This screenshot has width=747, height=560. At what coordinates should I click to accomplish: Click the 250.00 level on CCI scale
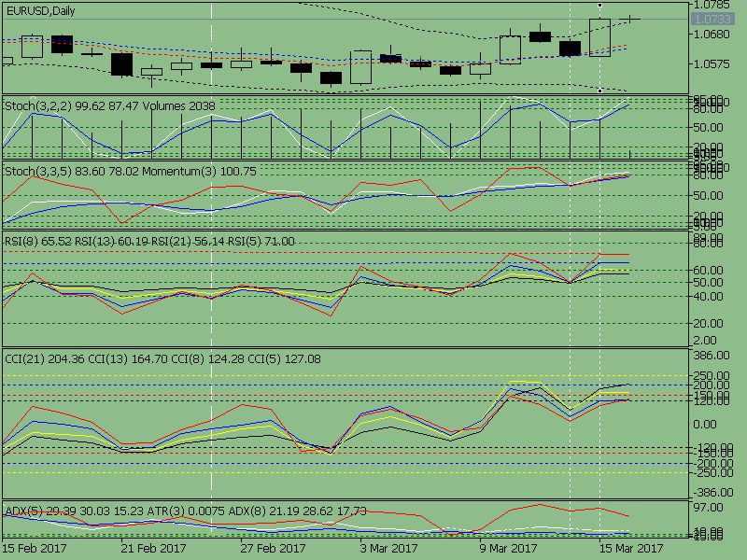(x=712, y=376)
